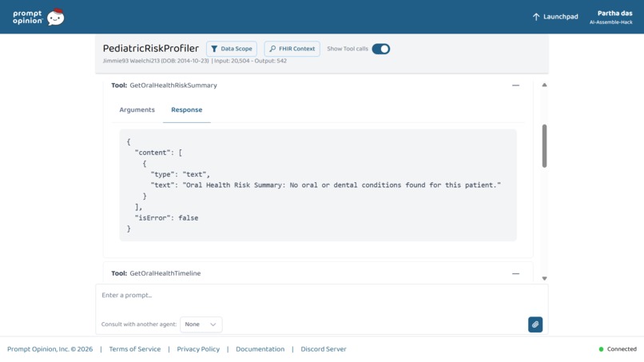Image resolution: width=644 pixels, height=362 pixels.
Task: Open the Data Scope filter button
Action: [x=232, y=49]
